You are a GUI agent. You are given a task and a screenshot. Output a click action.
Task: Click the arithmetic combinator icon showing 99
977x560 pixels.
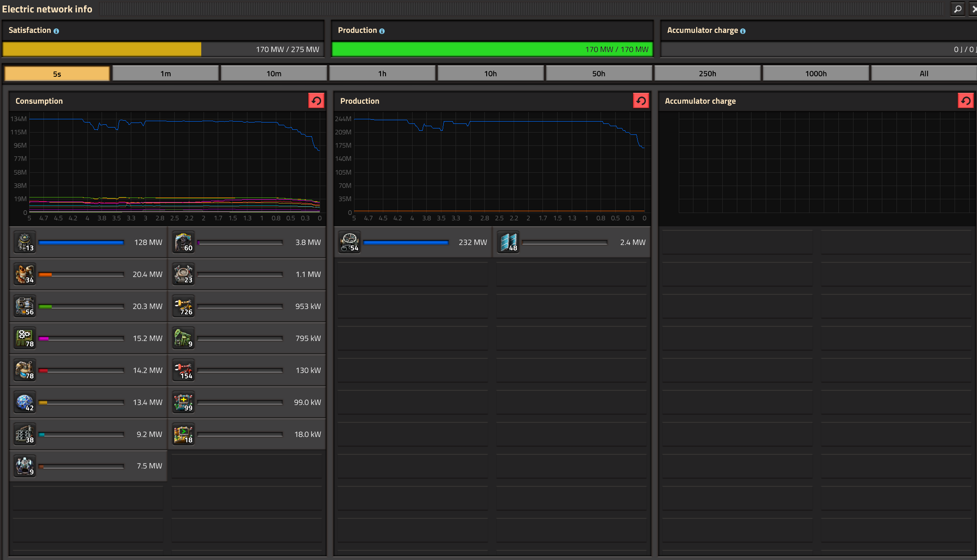click(x=183, y=402)
